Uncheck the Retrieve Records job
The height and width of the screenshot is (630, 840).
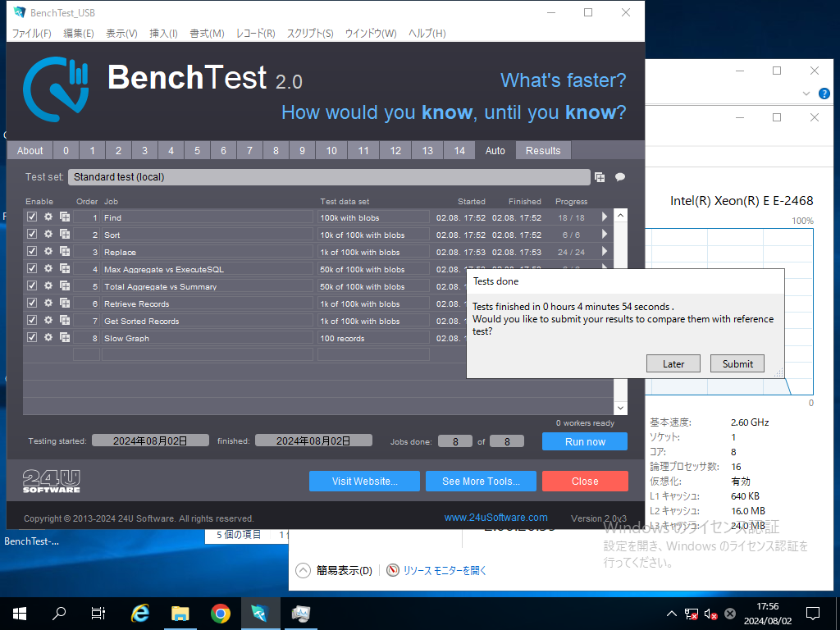coord(32,303)
